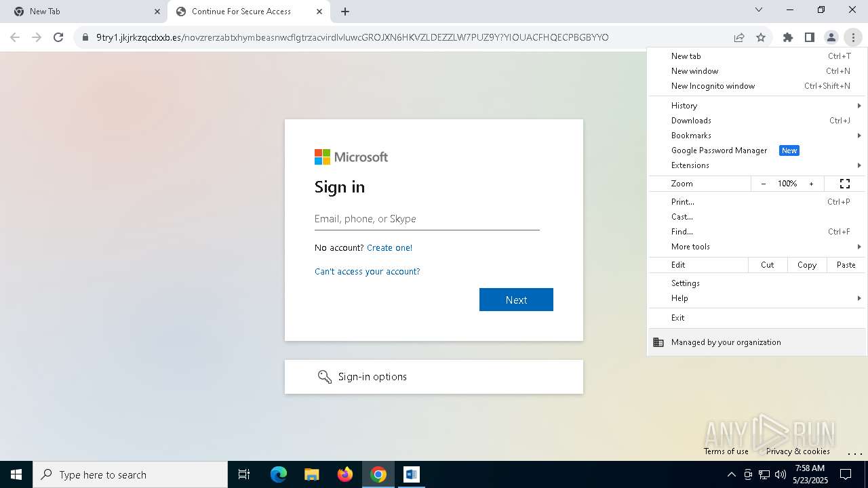Click the browser forward arrow
The image size is (868, 488).
(37, 37)
